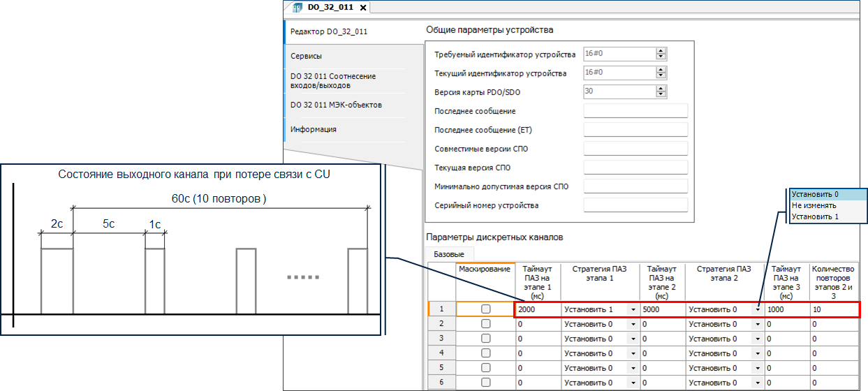Switch to the Сервисы side tab
868x391 pixels.
(x=307, y=56)
